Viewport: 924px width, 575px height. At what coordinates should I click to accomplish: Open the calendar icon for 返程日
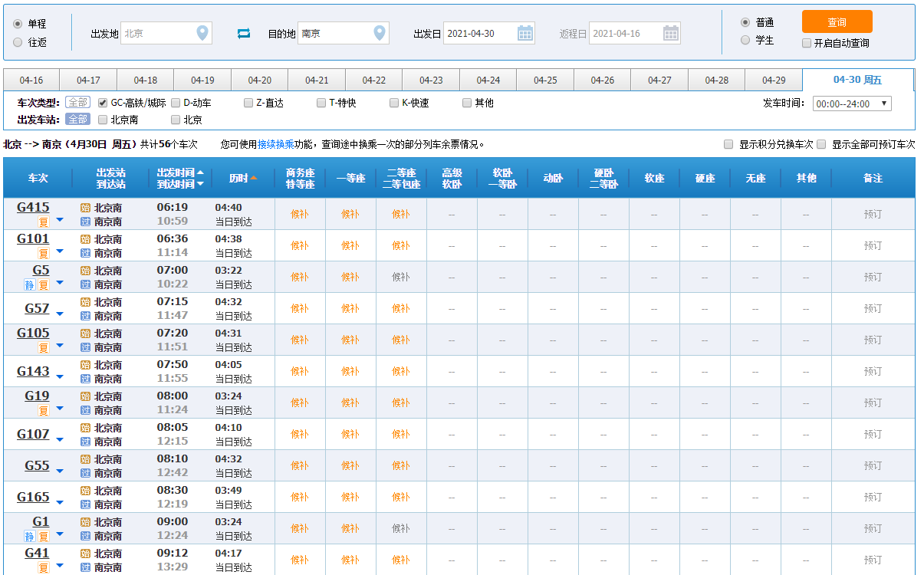pyautogui.click(x=670, y=33)
